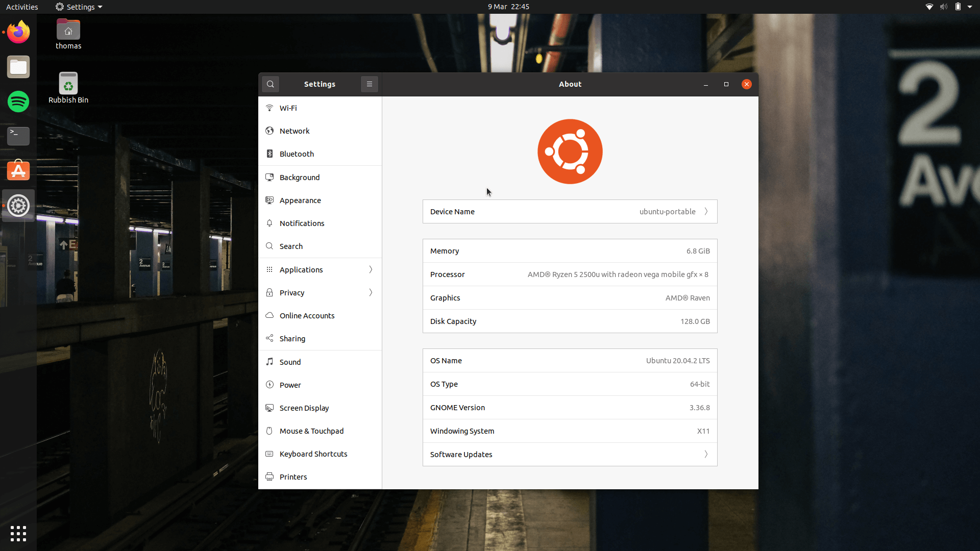This screenshot has height=551, width=980.
Task: Open Sound settings
Action: point(290,362)
